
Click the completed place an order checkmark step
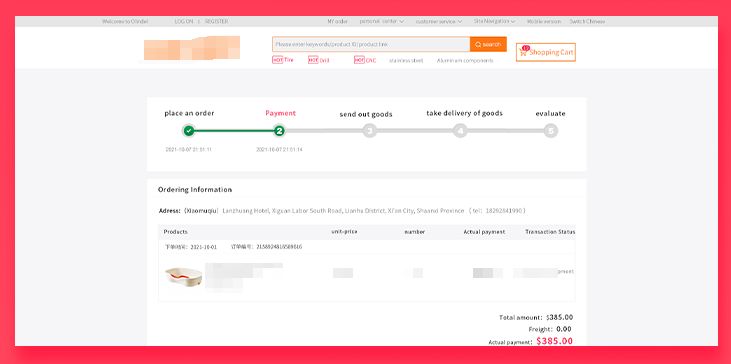pos(189,131)
